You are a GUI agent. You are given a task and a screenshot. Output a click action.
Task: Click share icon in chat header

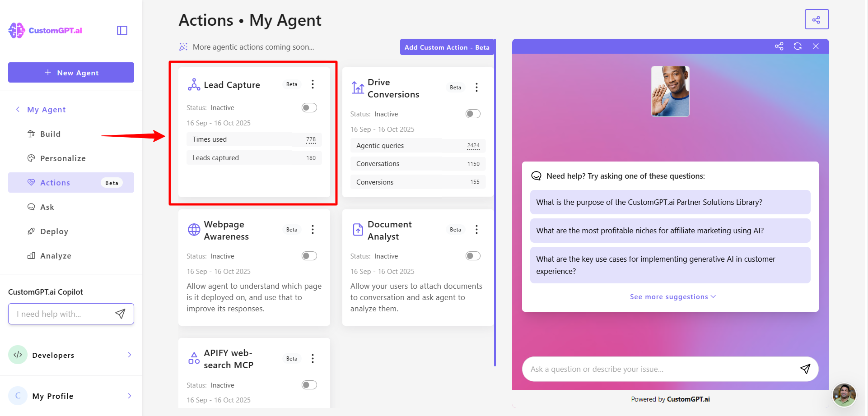[779, 46]
